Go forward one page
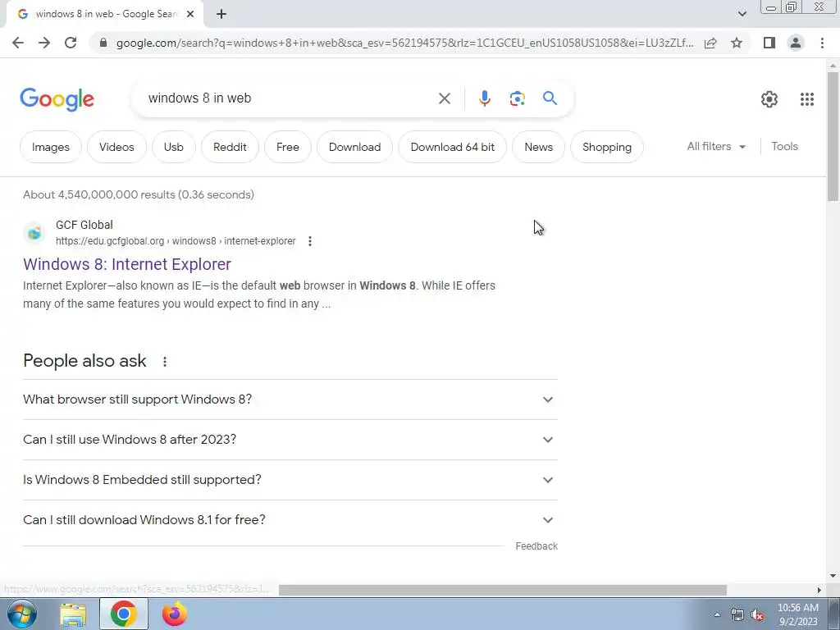840x630 pixels. 44,43
